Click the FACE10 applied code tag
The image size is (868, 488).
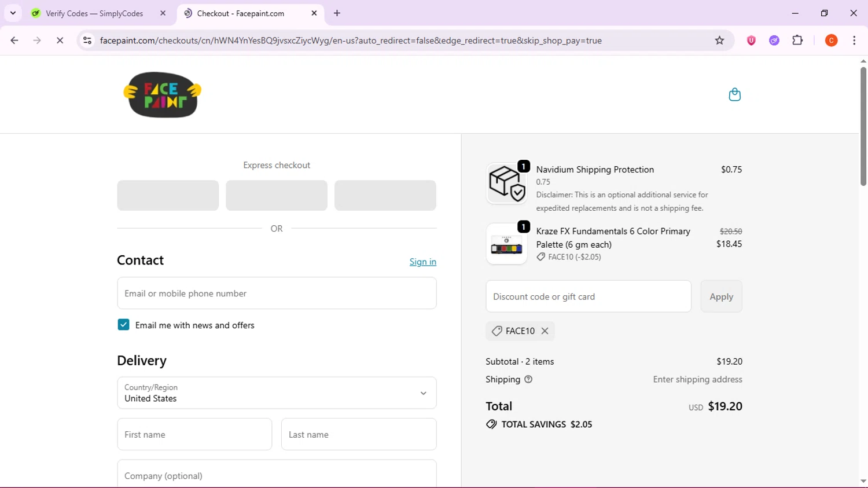click(520, 331)
